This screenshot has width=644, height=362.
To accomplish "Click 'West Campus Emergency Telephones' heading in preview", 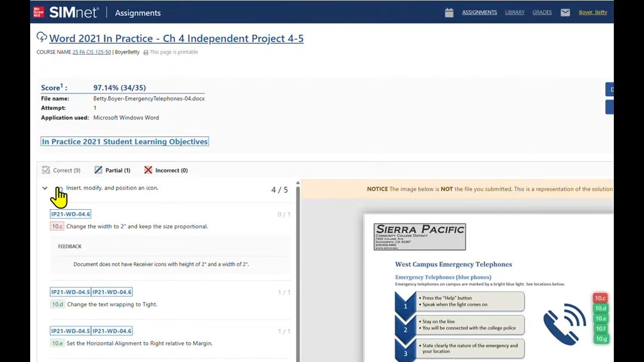I will pos(453,264).
